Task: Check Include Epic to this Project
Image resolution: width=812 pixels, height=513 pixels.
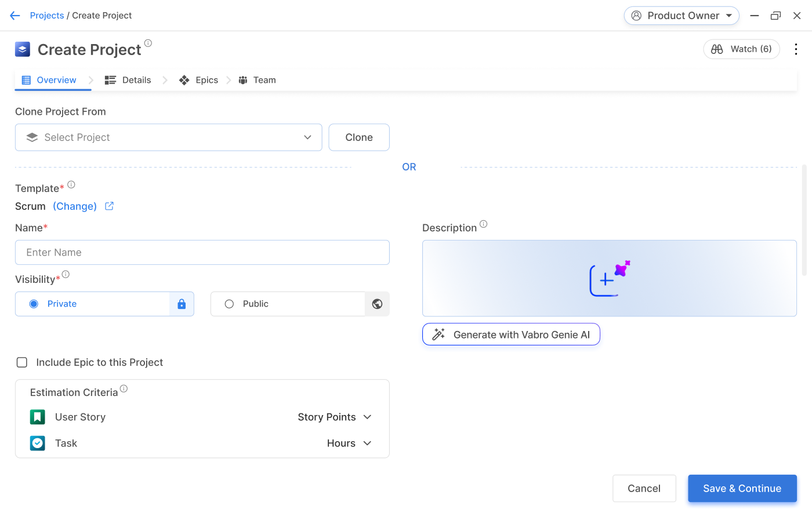Action: [x=22, y=362]
